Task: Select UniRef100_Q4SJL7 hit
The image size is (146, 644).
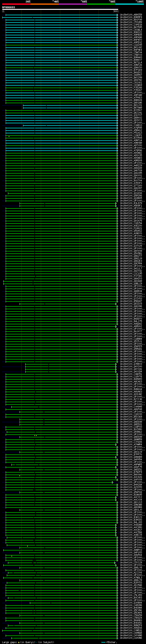Action: click(131, 268)
